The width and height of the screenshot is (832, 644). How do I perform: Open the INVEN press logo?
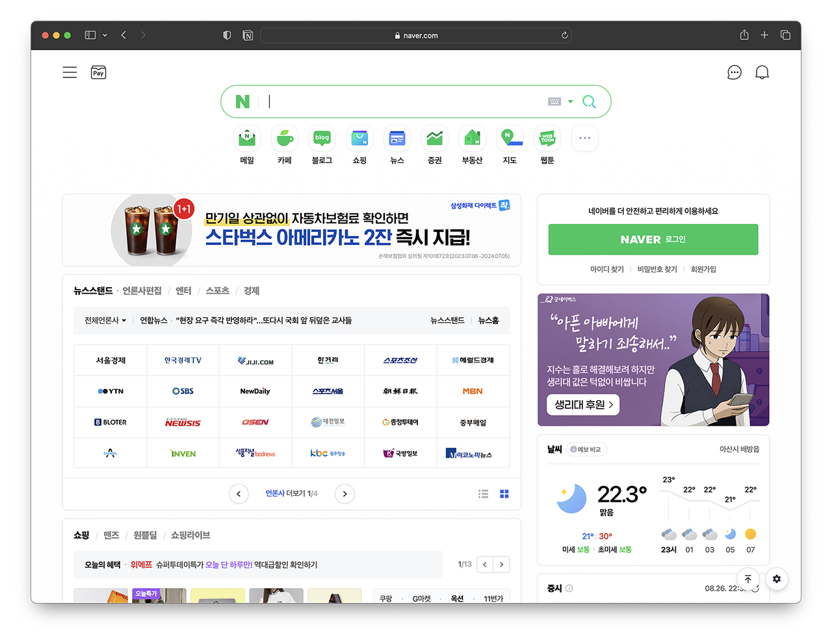[x=183, y=454]
